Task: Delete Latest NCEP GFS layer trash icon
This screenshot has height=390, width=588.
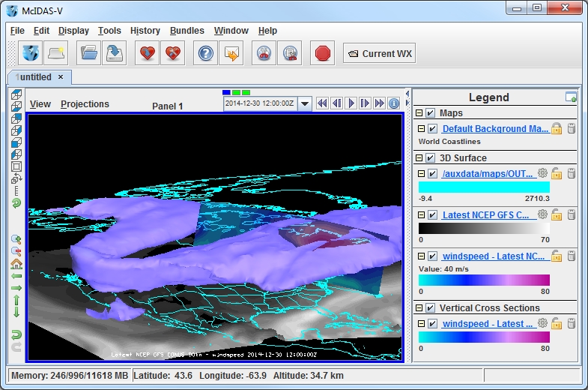Action: click(x=571, y=214)
